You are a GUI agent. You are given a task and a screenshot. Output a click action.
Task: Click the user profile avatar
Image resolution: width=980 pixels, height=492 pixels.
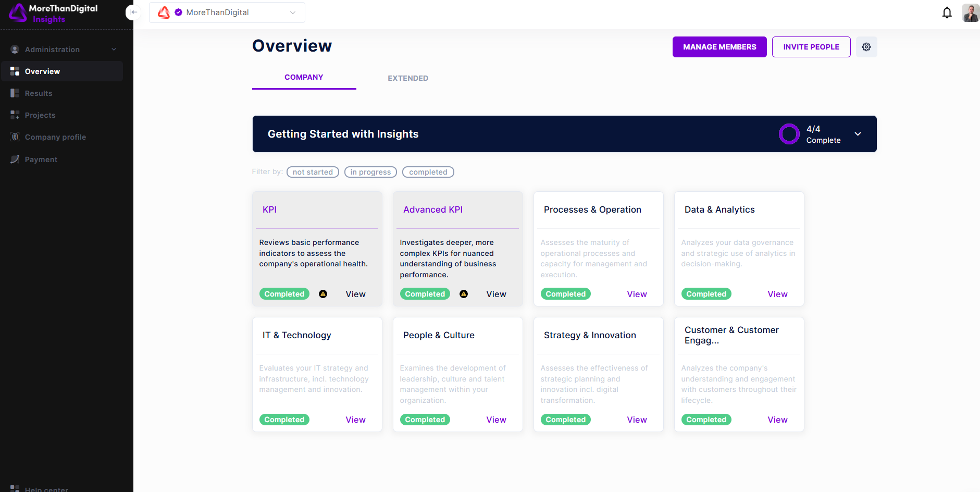click(970, 13)
